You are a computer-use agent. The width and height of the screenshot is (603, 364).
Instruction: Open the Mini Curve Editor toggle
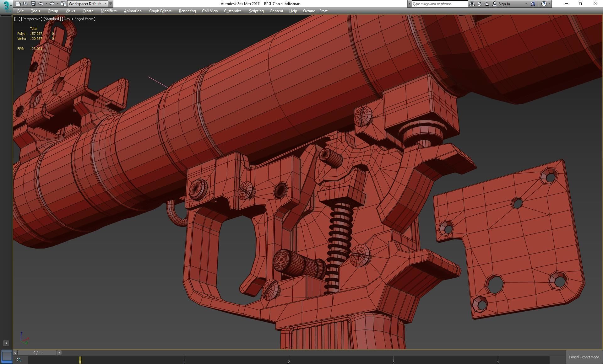coord(19,360)
